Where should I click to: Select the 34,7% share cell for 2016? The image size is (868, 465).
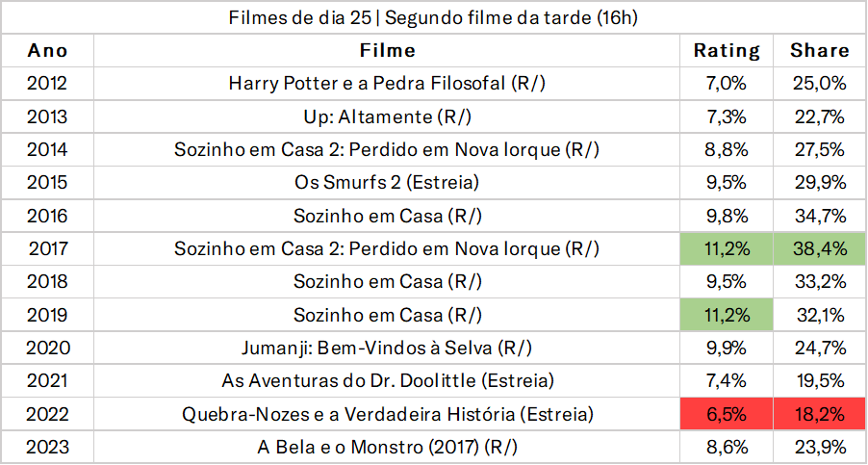tap(819, 216)
